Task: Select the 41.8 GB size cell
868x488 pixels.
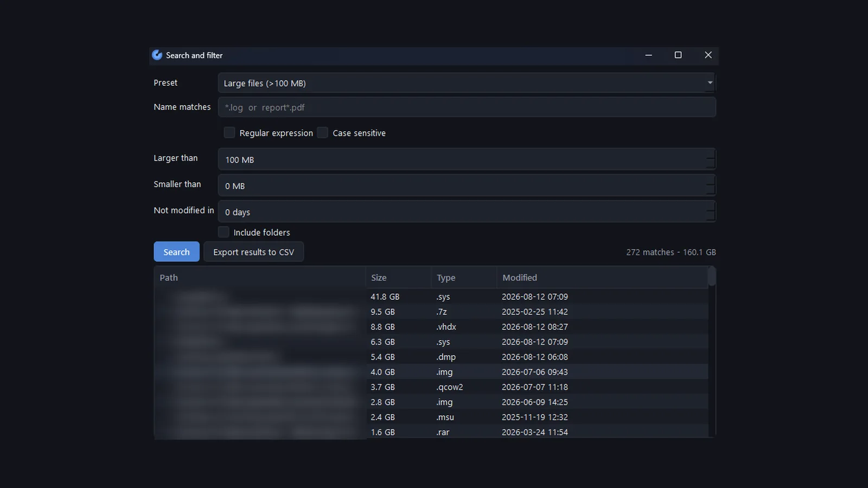Action: pyautogui.click(x=385, y=297)
